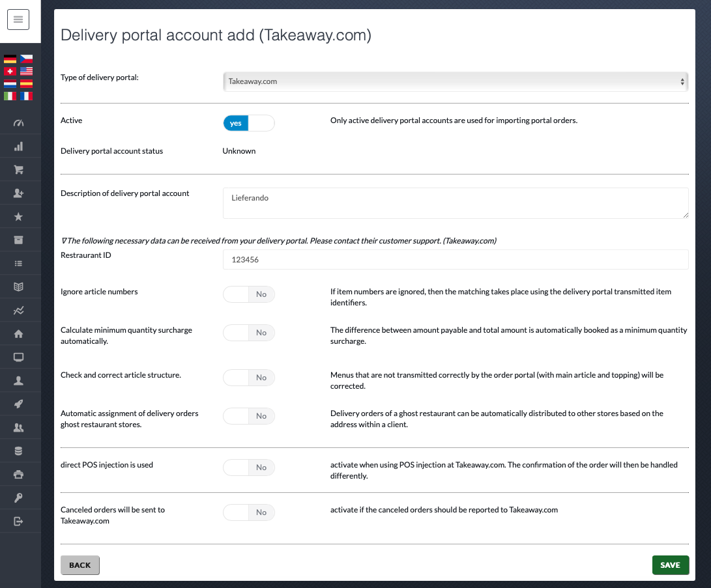The image size is (711, 588).
Task: Click the add-user sidebar icon
Action: [18, 193]
